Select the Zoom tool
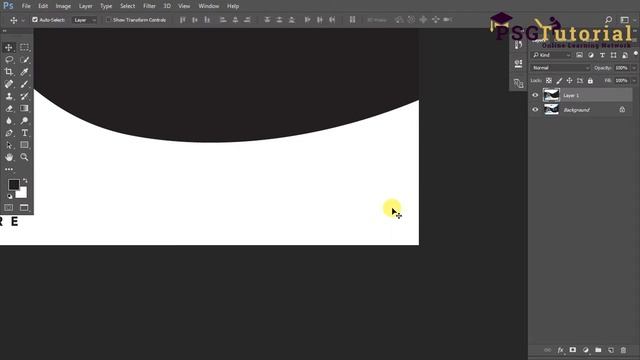This screenshot has height=360, width=640. tap(24, 158)
